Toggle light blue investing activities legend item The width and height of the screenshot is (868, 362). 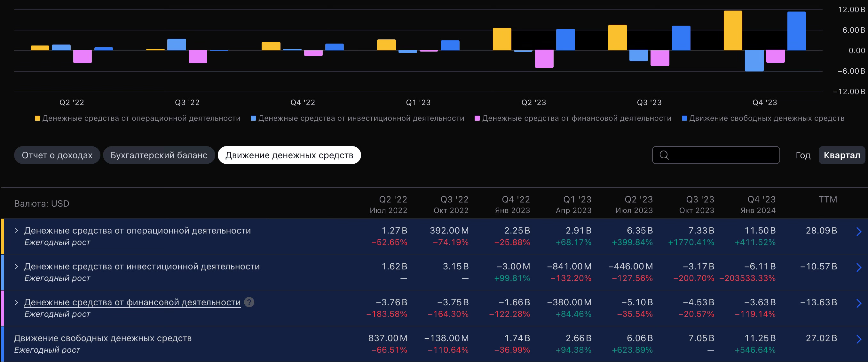click(x=358, y=119)
